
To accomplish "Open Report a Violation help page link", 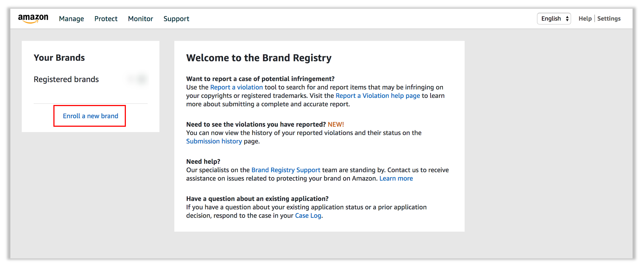I will (x=378, y=96).
